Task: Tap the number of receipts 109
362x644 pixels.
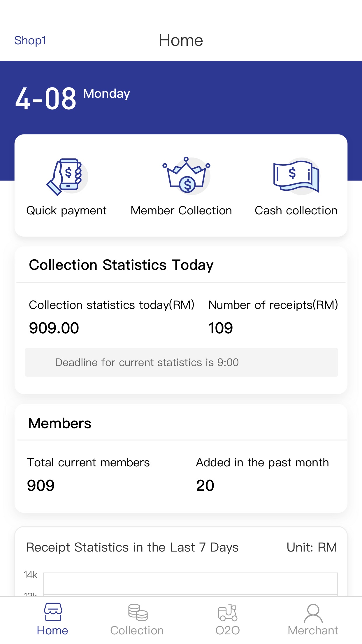Action: (221, 328)
